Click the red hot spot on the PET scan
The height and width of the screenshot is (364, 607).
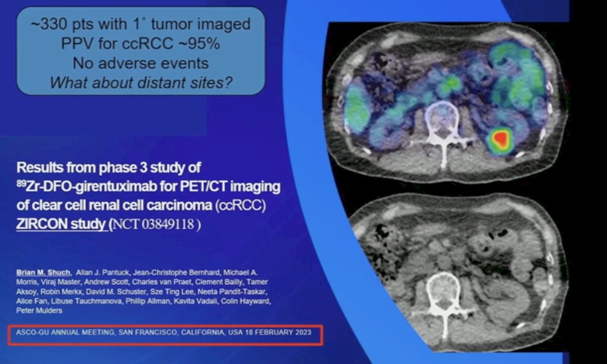(x=501, y=139)
